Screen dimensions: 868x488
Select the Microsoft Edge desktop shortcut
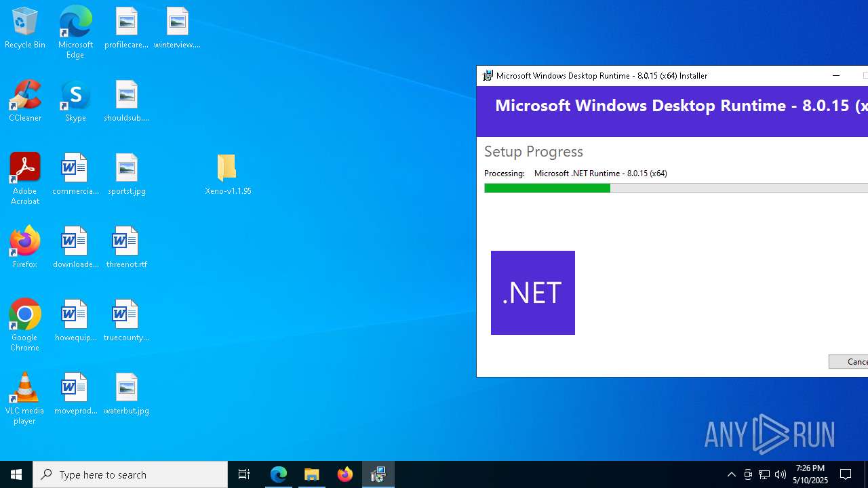tap(75, 33)
